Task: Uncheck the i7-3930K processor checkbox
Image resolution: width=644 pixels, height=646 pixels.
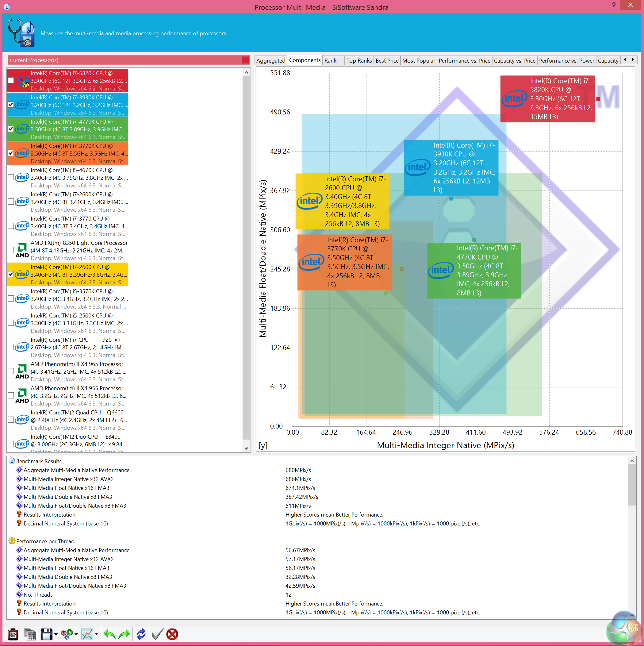Action: [11, 105]
